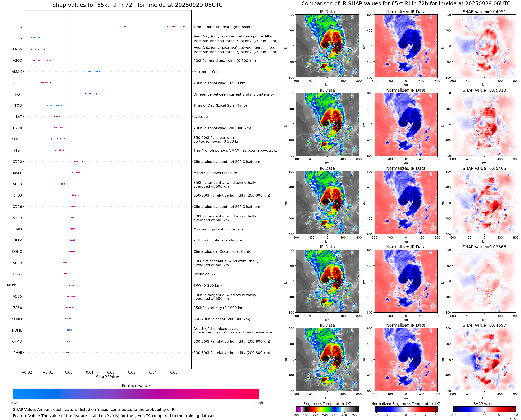Click the SHAP Value=0.02666 heatmap
The height and width of the screenshot is (420, 521).
coord(484,281)
